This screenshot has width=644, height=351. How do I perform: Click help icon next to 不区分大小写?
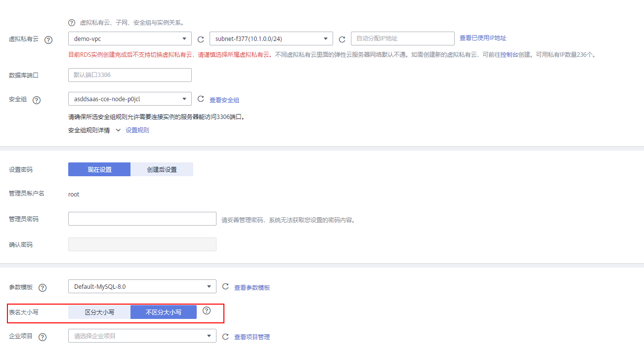click(x=207, y=311)
